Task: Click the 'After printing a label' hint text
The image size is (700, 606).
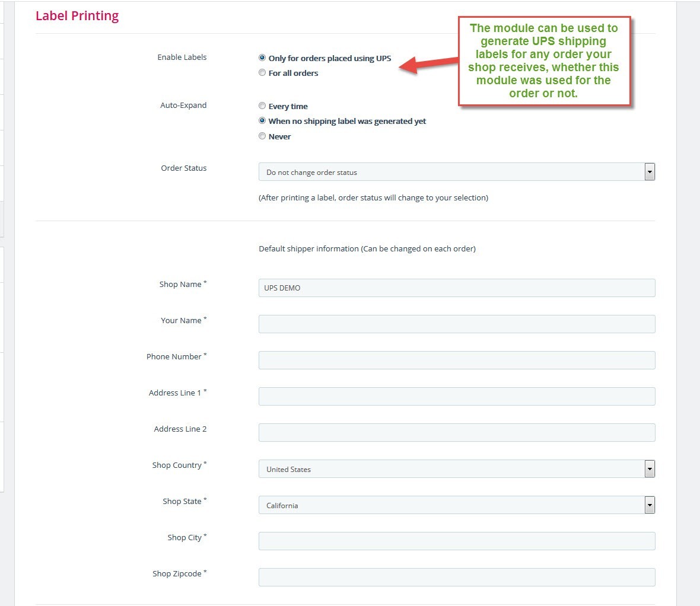Action: pos(373,197)
